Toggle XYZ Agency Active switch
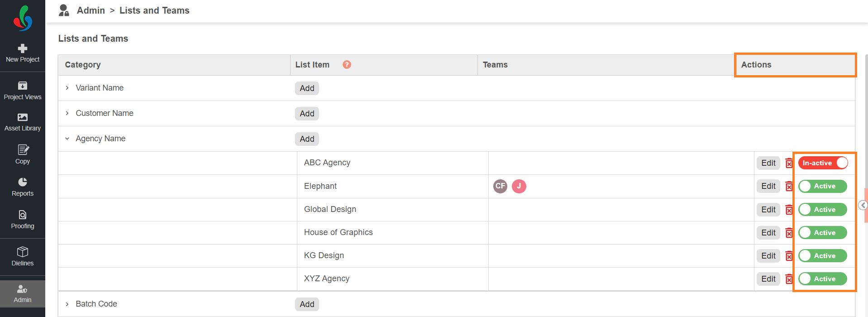 coord(823,279)
